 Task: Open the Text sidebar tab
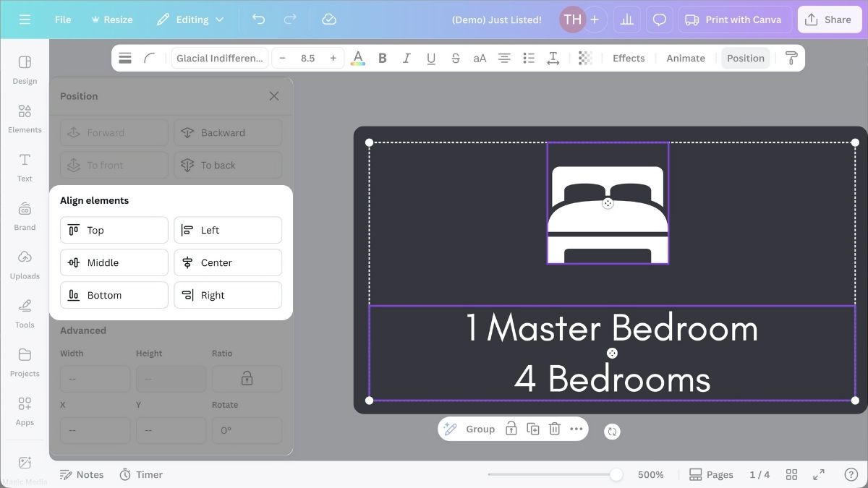(x=25, y=168)
